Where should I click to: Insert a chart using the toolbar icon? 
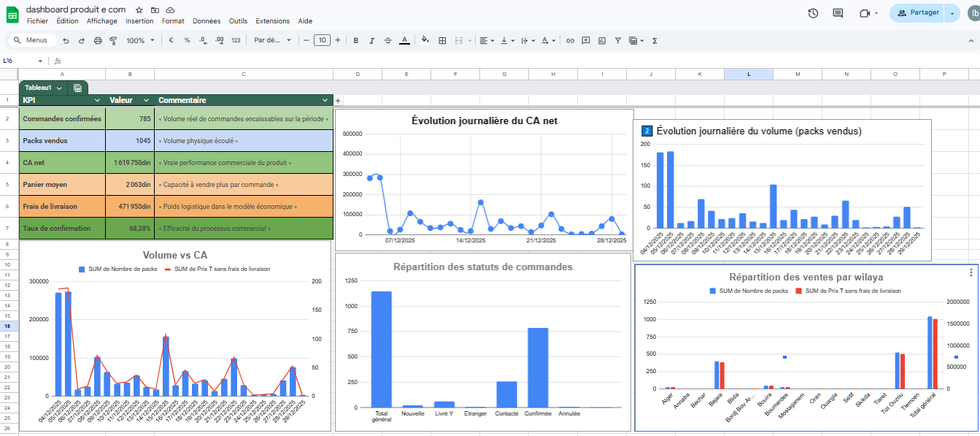coord(602,41)
